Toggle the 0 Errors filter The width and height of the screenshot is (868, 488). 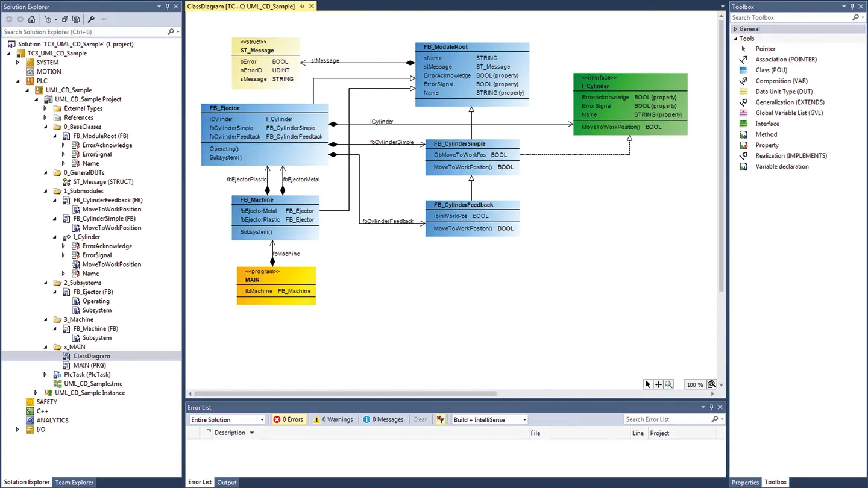pos(288,419)
